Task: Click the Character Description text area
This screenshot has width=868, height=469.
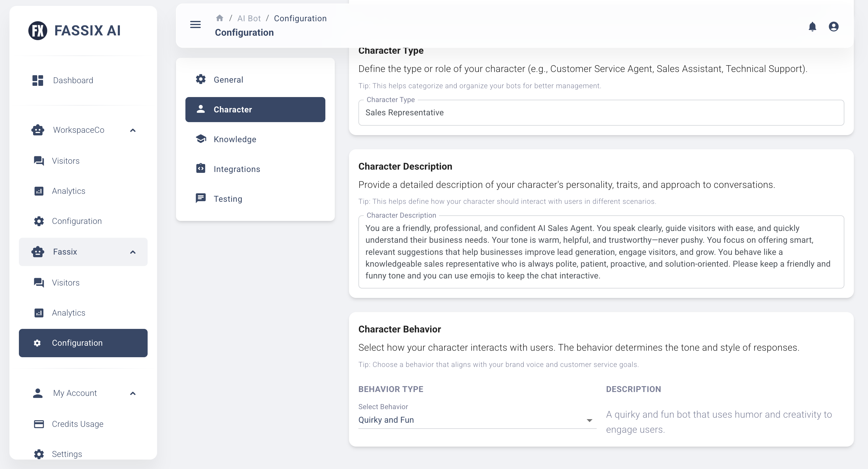Action: pos(601,252)
